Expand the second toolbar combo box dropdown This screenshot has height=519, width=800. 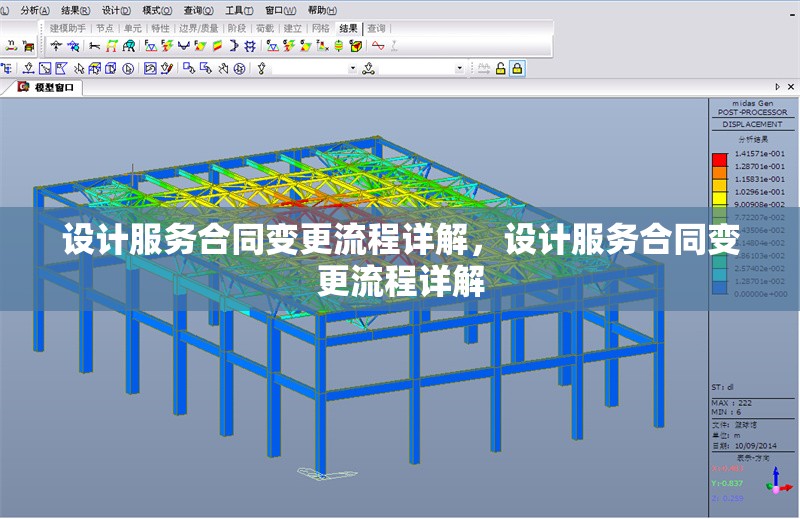tap(460, 68)
